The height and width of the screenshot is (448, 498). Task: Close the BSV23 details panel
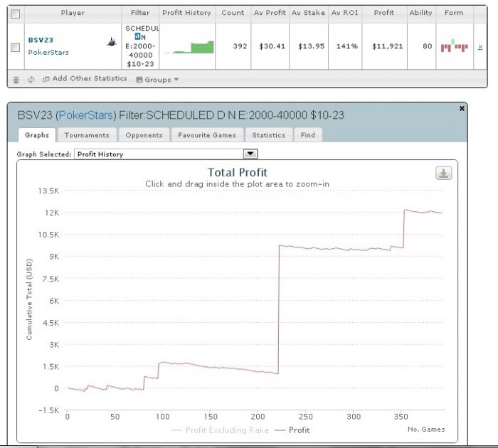coord(462,108)
